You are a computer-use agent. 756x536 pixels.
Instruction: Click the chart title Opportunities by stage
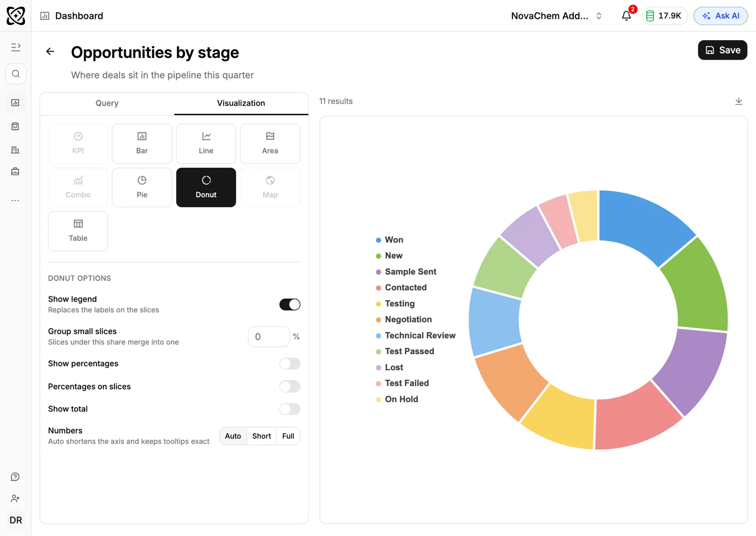coord(155,52)
